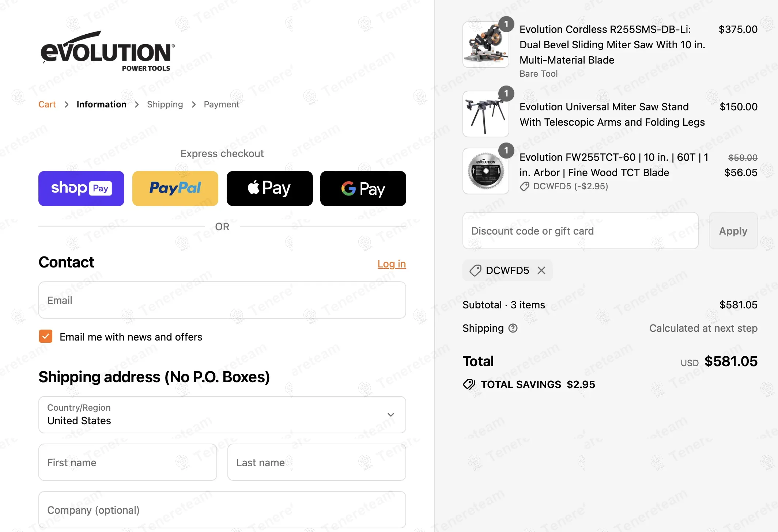This screenshot has height=532, width=778.
Task: Click the shipping help question icon
Action: (x=513, y=328)
